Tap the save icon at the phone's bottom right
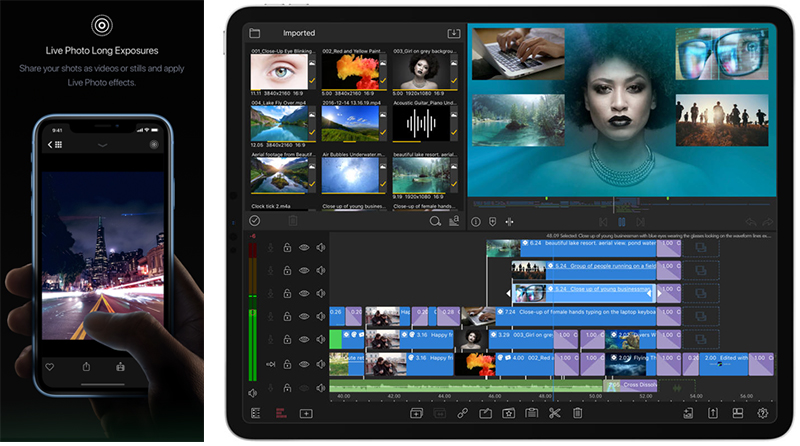800x446 pixels. click(x=120, y=366)
